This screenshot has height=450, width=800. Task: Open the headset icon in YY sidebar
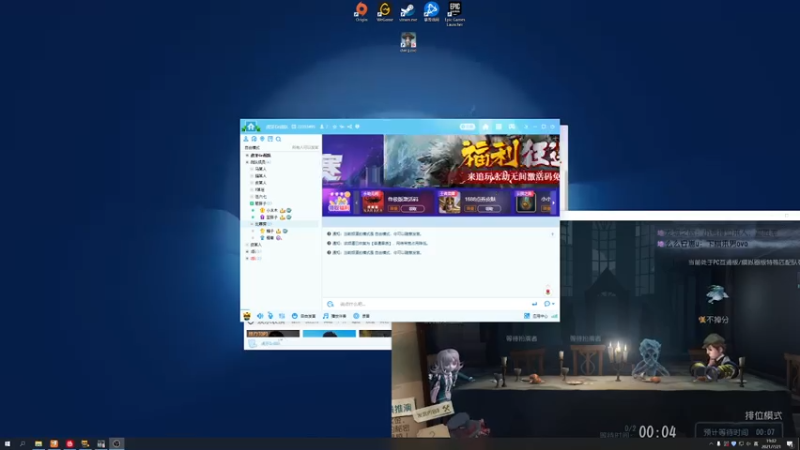254,139
